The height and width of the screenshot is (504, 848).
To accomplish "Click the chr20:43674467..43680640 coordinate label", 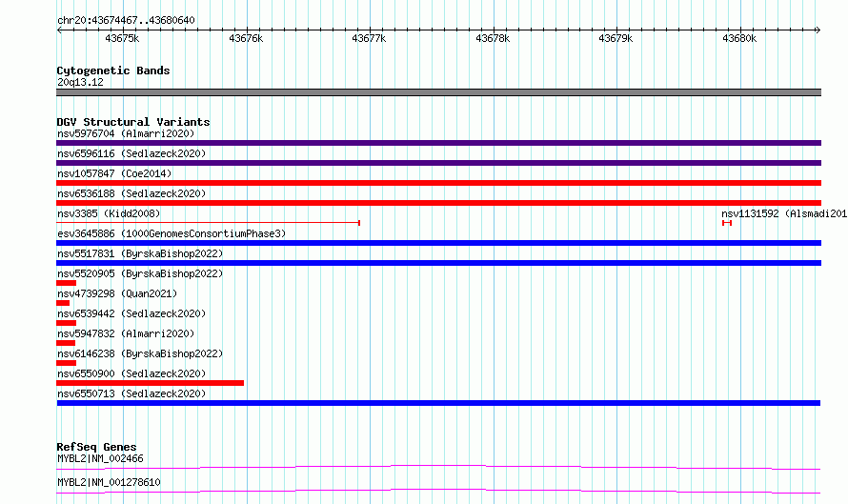I will 126,20.
